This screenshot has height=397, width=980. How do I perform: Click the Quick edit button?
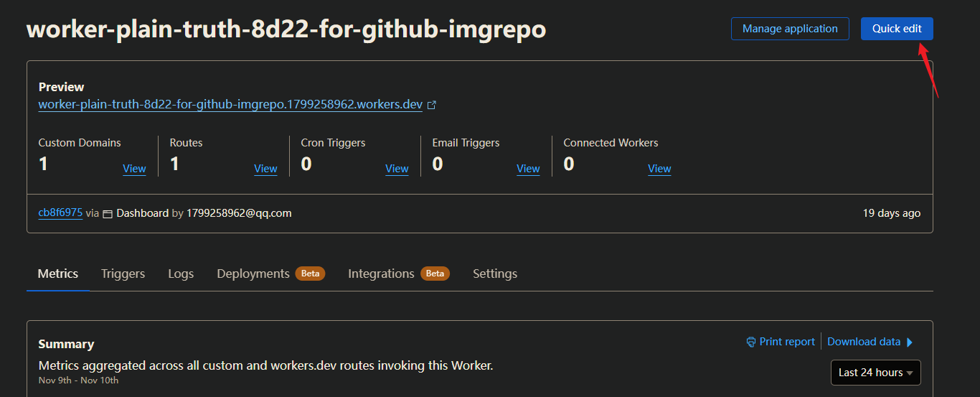(x=897, y=29)
